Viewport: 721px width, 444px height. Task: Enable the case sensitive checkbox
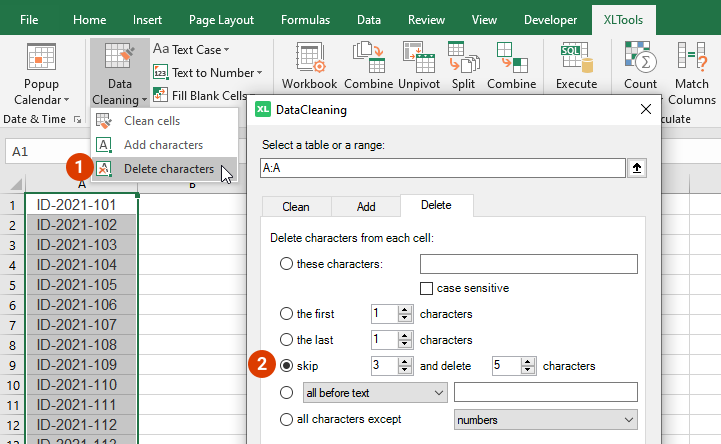pyautogui.click(x=426, y=288)
